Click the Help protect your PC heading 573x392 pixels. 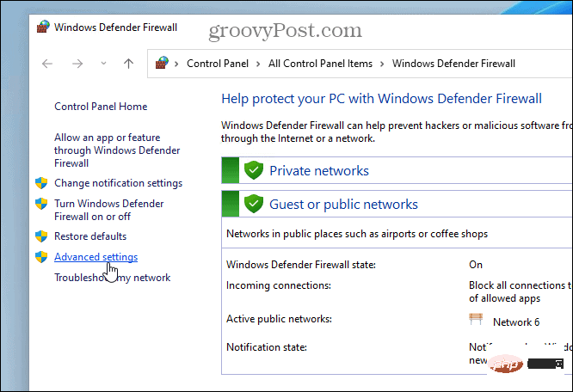point(381,99)
